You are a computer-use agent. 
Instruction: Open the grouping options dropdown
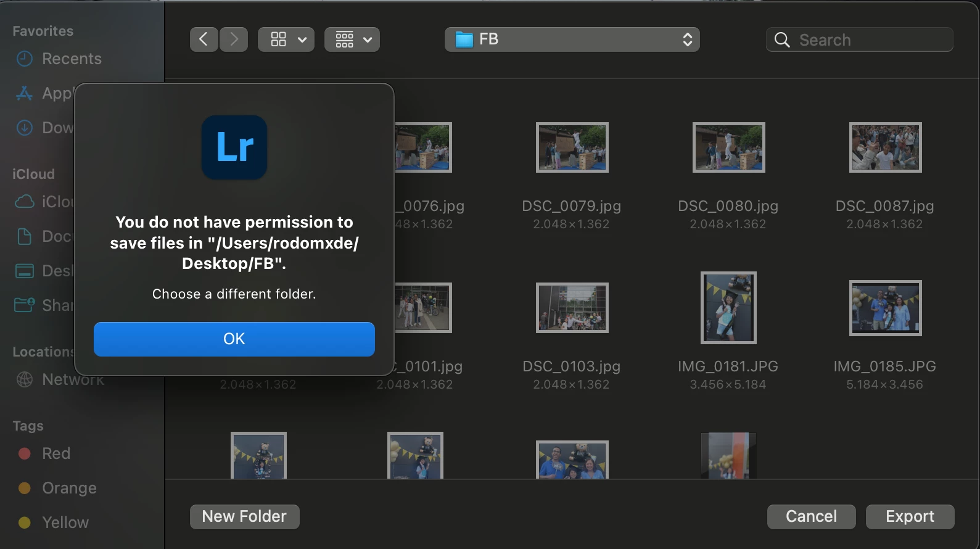(352, 39)
